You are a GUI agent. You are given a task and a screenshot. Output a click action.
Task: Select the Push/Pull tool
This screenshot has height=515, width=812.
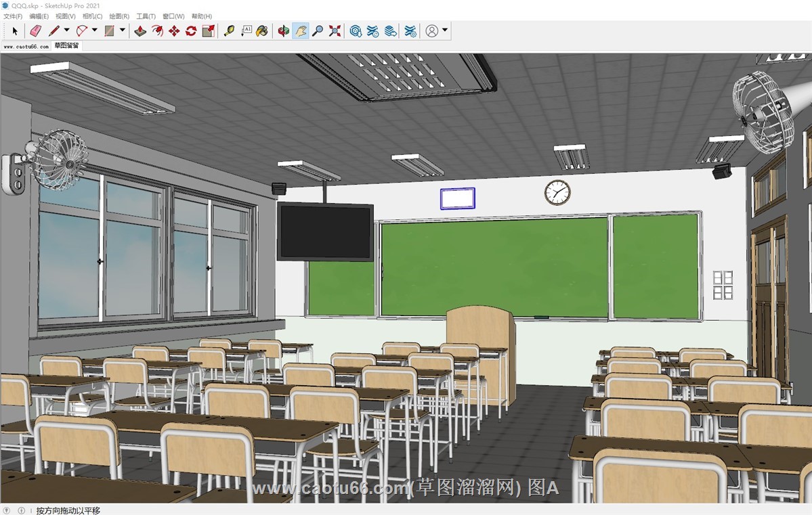click(x=140, y=31)
